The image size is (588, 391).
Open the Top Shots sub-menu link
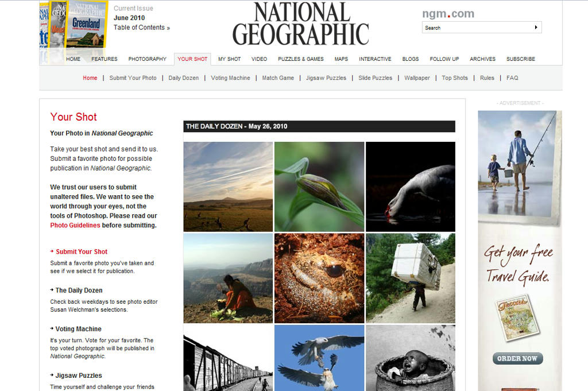tap(455, 78)
